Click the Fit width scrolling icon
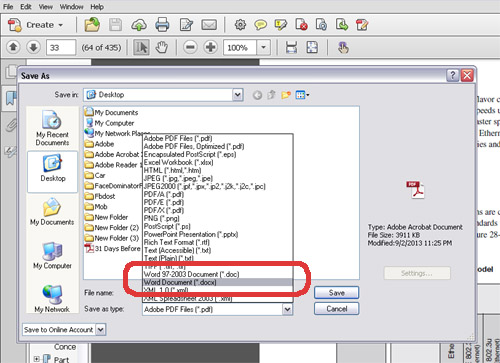The image size is (500, 363). pos(291,47)
